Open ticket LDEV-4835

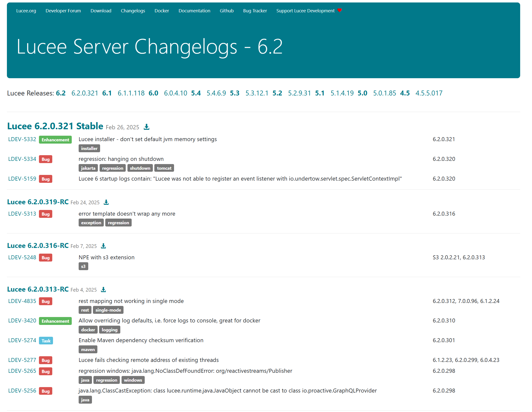pos(22,301)
